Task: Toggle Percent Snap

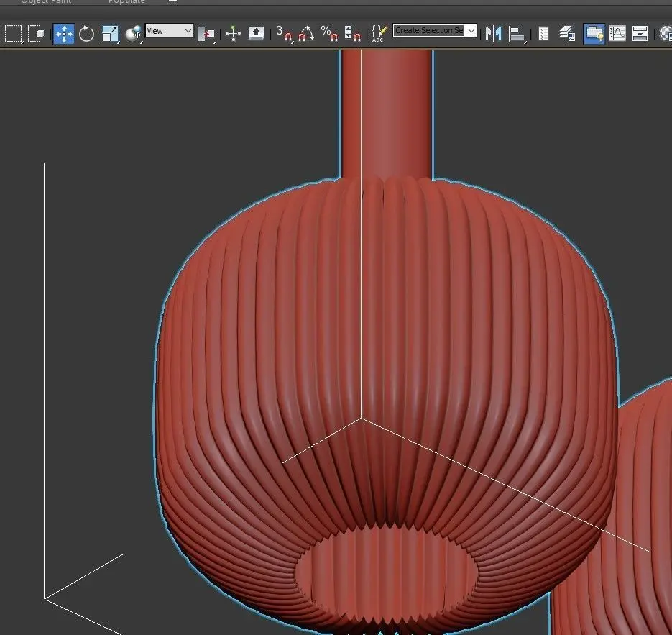Action: (x=329, y=34)
